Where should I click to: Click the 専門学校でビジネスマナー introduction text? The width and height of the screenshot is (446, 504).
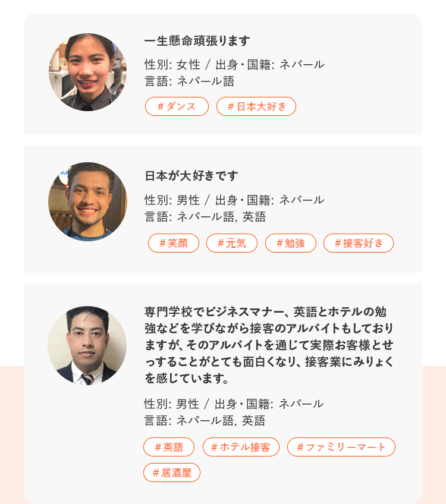click(269, 345)
